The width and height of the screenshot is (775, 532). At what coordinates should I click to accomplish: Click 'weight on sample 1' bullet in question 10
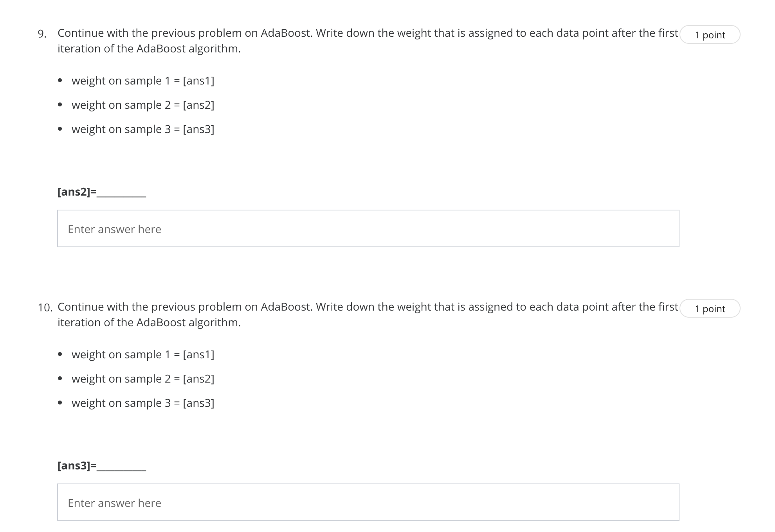click(x=142, y=355)
